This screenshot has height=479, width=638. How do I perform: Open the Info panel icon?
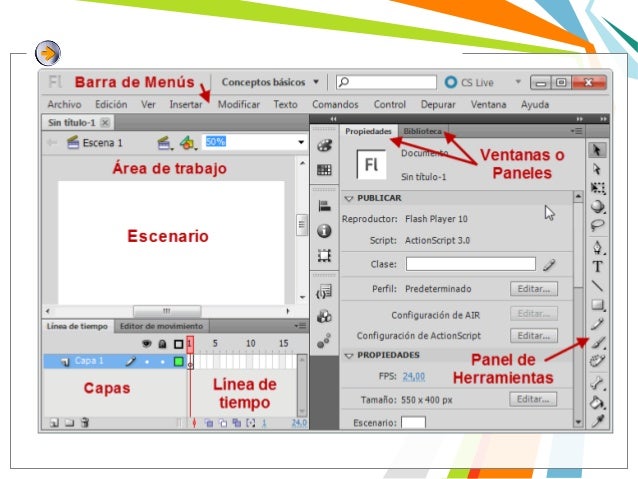click(324, 231)
